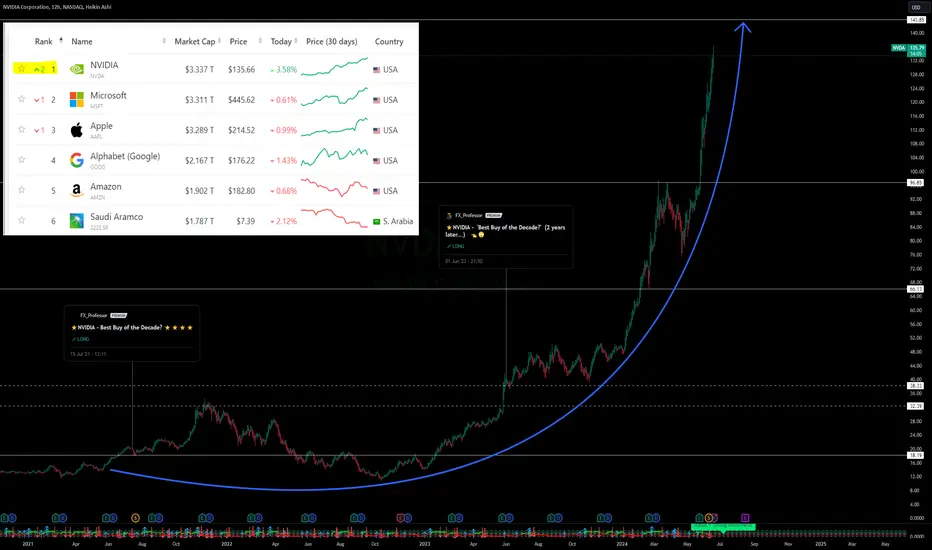Screen dimensions: 932x550
Task: Sort by the Market Cap header
Action: point(194,42)
